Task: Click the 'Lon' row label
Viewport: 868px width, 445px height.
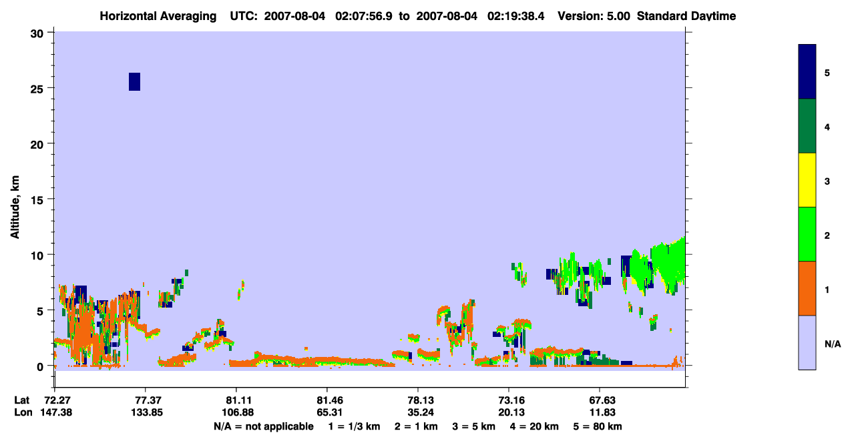Action: click(23, 412)
